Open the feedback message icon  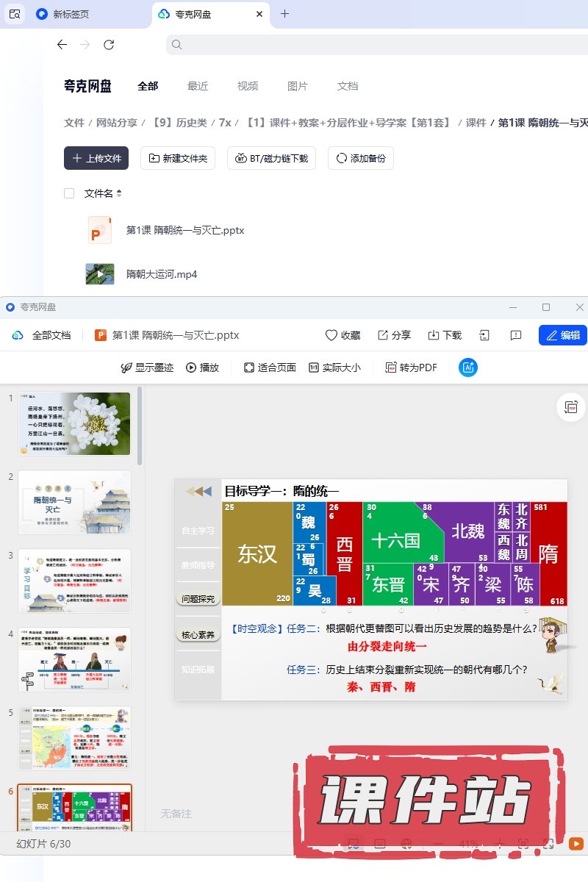[516, 335]
